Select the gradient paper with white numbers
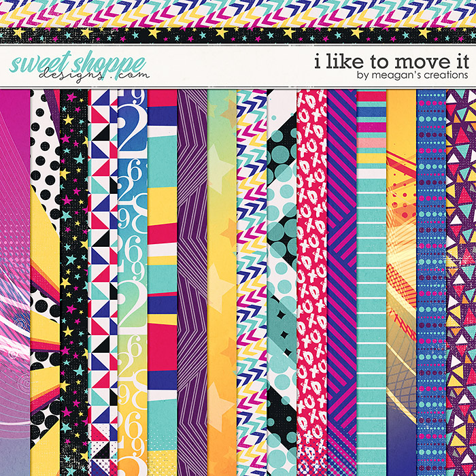The height and width of the screenshot is (476, 476). [x=133, y=282]
